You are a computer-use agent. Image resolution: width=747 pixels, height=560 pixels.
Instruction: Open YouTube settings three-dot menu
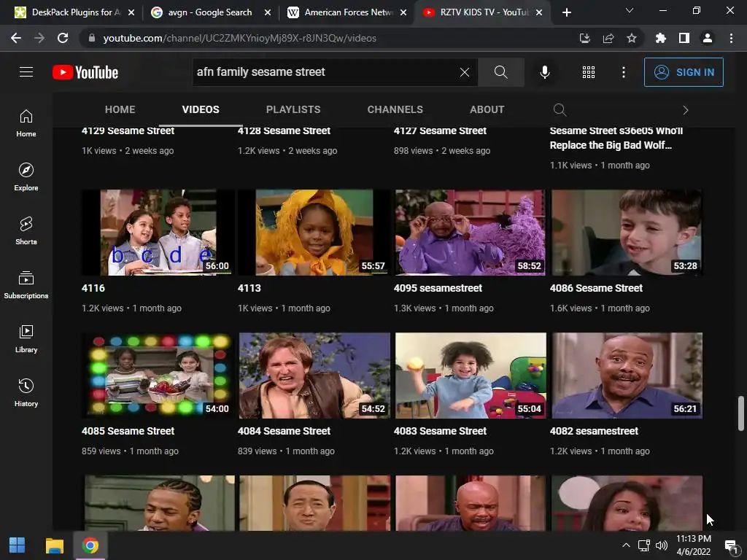click(x=623, y=72)
